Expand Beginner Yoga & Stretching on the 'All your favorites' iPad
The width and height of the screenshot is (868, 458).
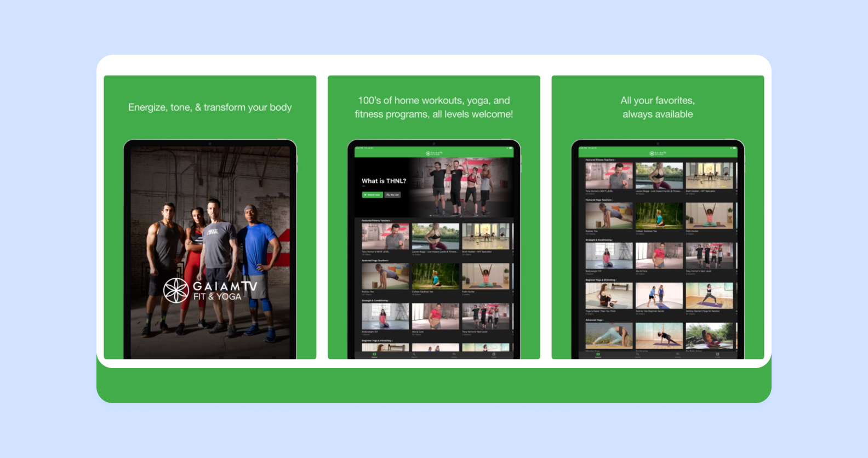601,280
